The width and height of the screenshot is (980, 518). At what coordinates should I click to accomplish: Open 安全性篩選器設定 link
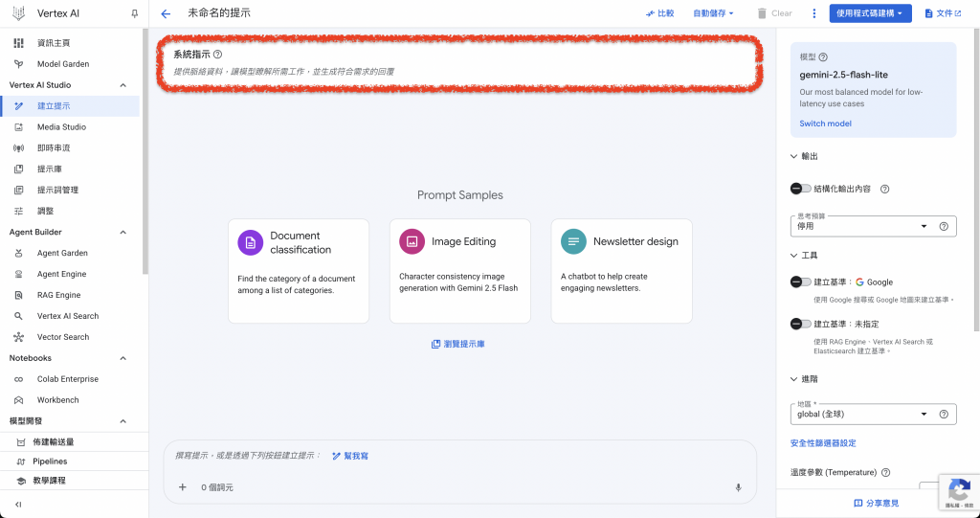click(x=823, y=443)
